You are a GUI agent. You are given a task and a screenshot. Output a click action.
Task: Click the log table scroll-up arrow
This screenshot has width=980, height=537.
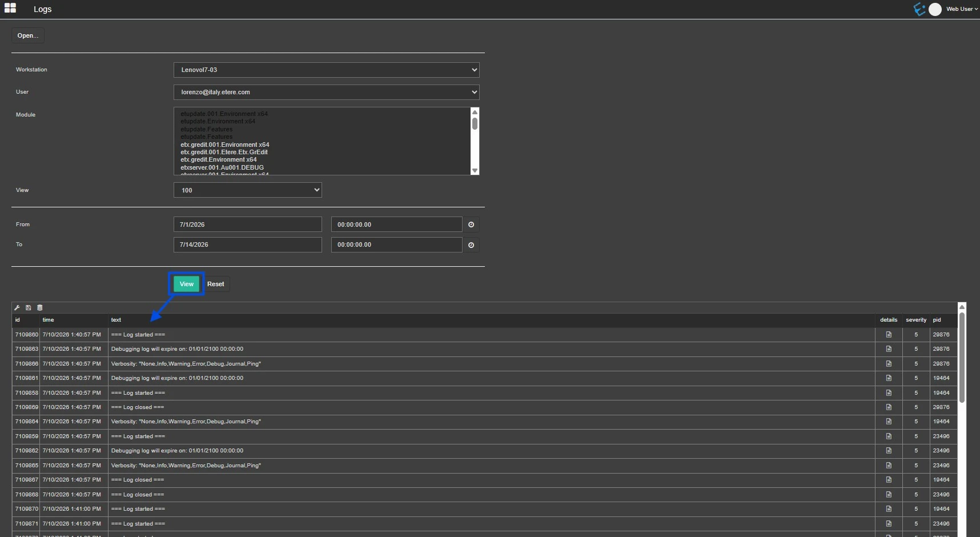[x=962, y=307]
